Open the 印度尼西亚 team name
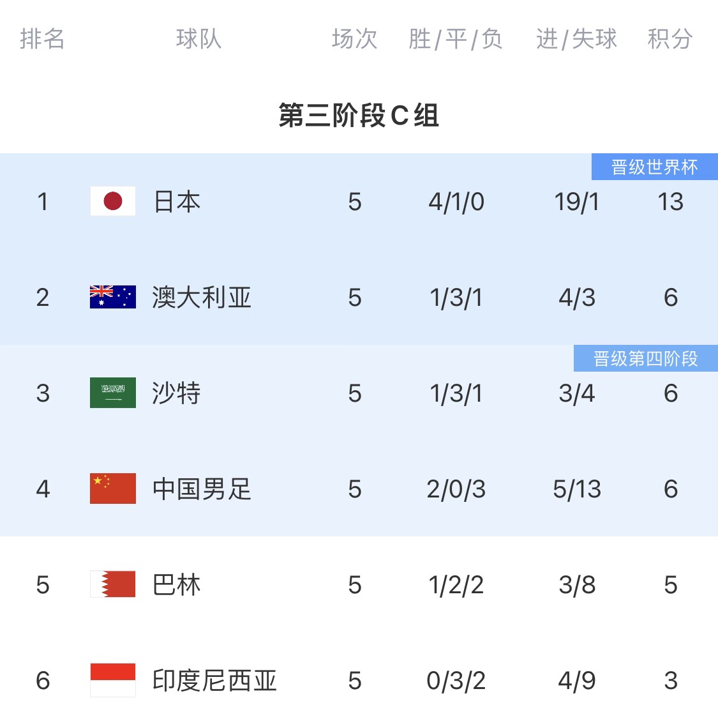718x728 pixels. click(214, 681)
